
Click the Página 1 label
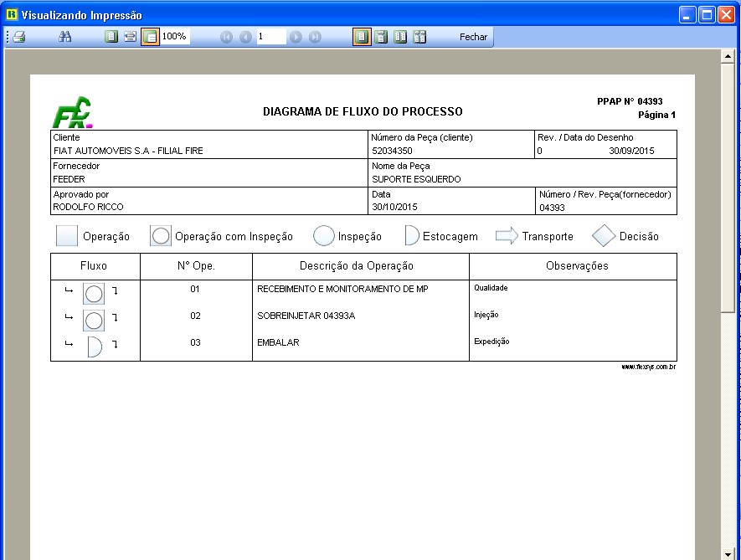pos(657,115)
